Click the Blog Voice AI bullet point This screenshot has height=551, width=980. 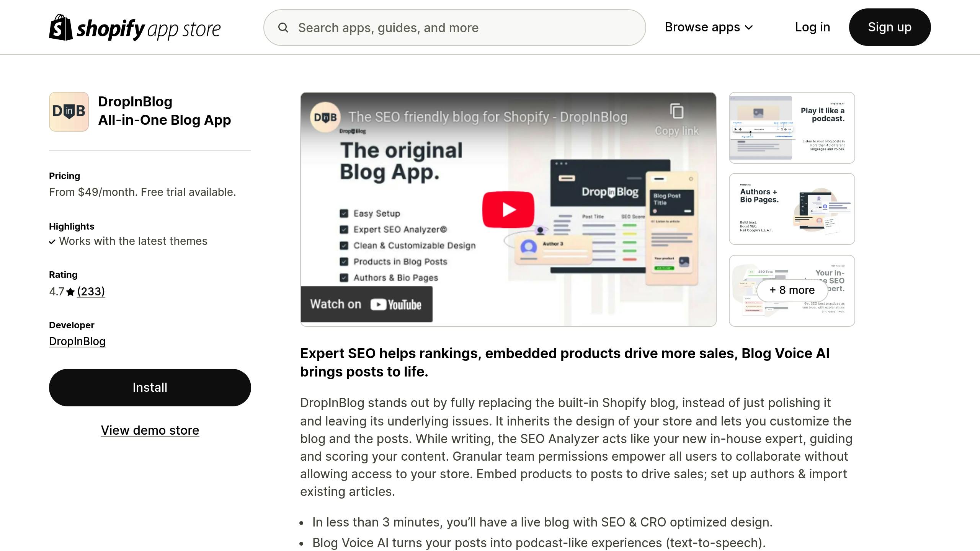click(539, 543)
